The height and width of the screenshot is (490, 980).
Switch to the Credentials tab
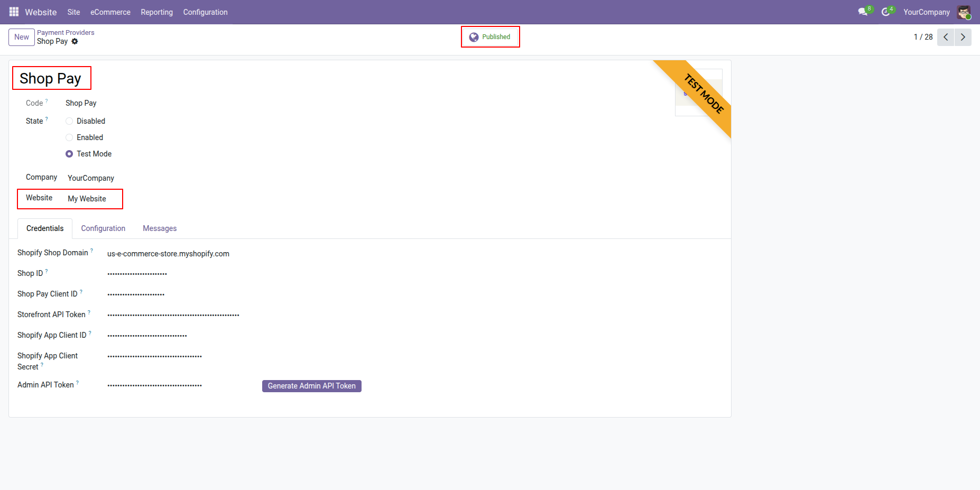point(45,228)
